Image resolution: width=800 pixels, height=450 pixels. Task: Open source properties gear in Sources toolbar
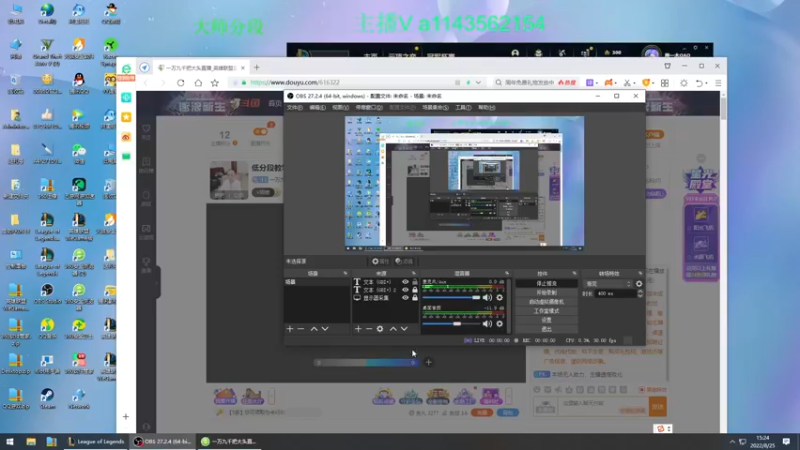[x=380, y=329]
